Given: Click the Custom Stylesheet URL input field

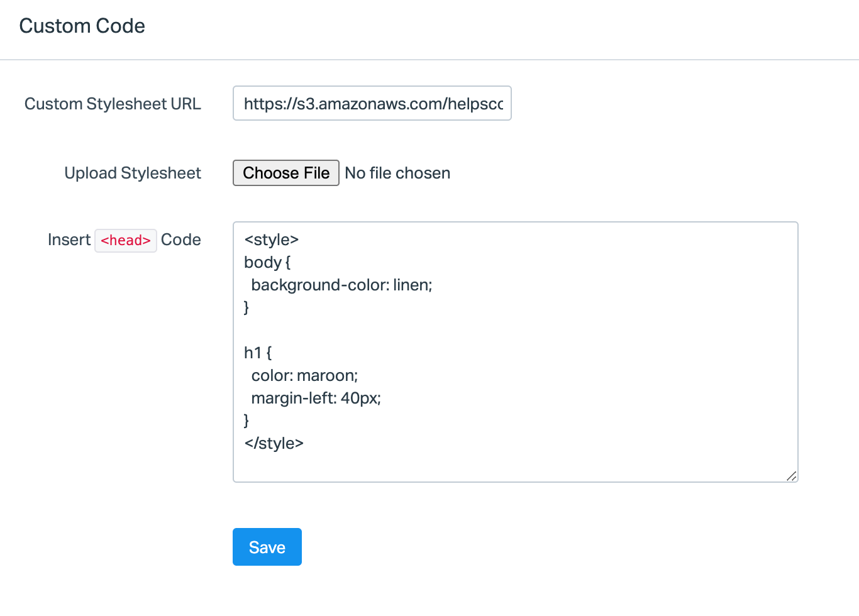Looking at the screenshot, I should point(372,104).
